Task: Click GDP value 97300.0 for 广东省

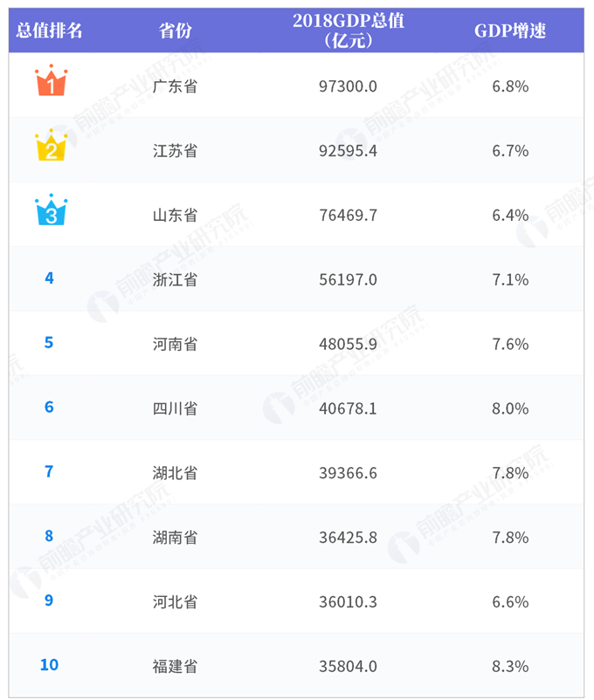Action: (348, 86)
